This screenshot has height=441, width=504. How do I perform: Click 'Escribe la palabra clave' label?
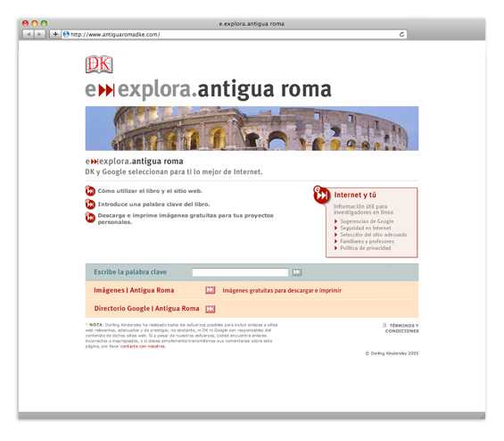130,272
